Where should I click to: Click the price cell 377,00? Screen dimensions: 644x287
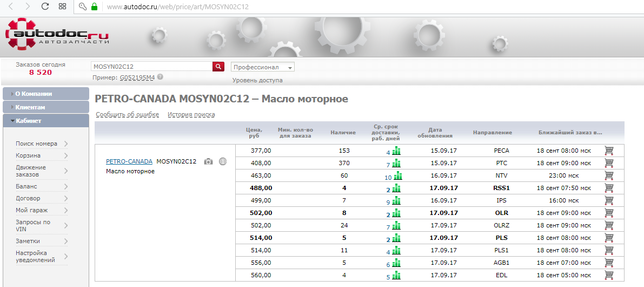pos(261,151)
